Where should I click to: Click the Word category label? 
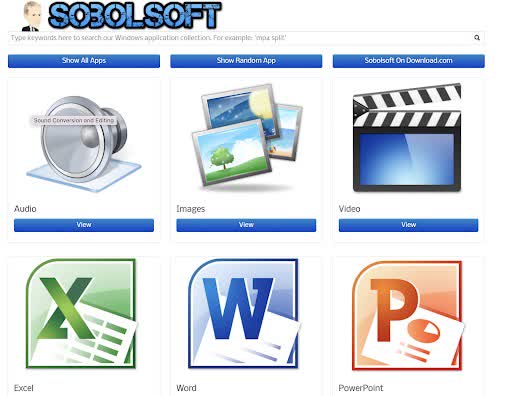[x=186, y=388]
